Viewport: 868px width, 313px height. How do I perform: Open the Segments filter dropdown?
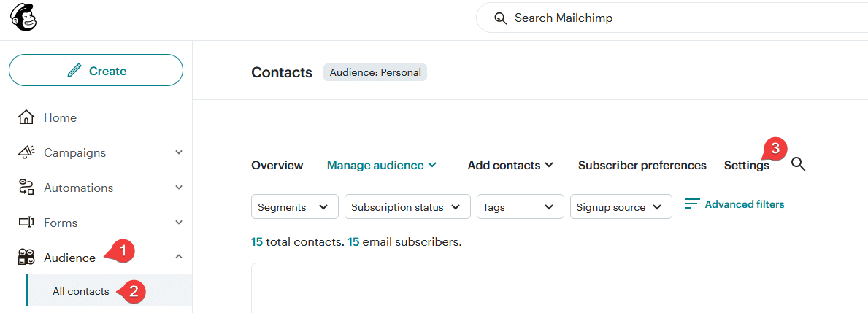[x=294, y=207]
